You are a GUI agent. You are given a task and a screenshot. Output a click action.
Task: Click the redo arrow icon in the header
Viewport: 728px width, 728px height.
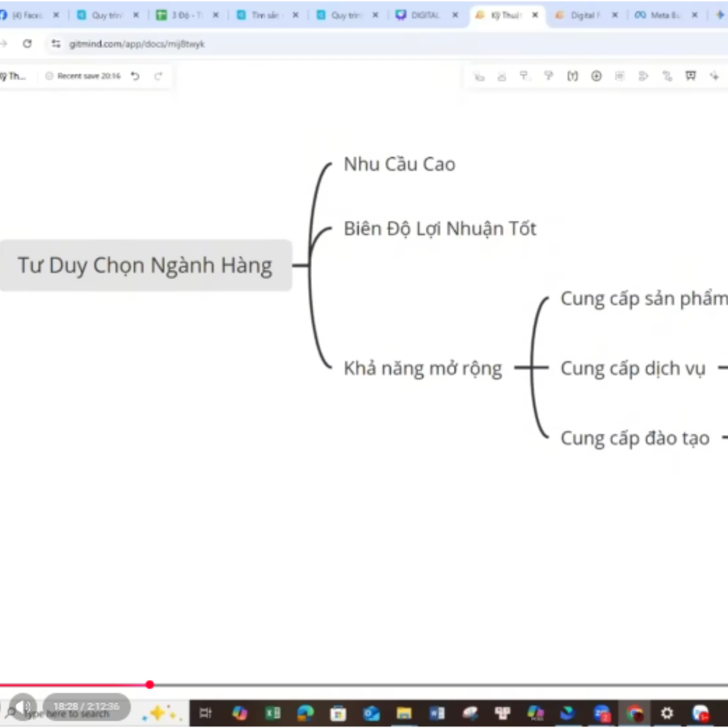pos(158,76)
